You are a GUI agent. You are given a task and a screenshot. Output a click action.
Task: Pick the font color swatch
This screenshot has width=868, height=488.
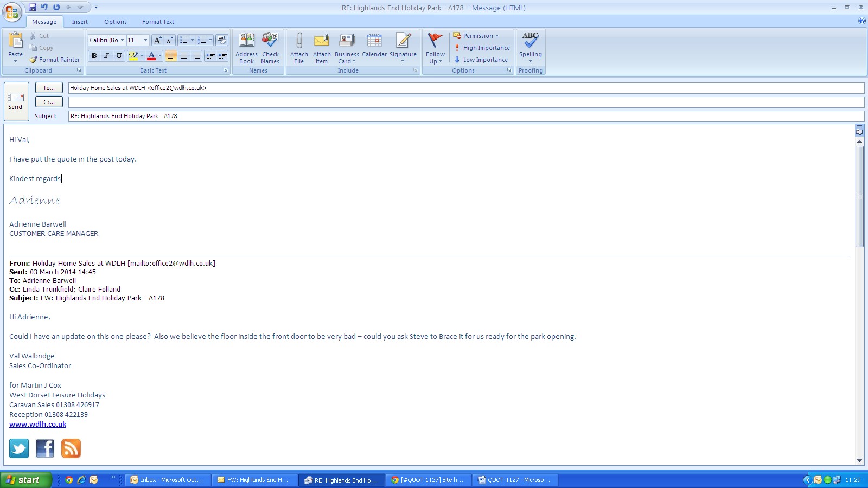pos(151,56)
